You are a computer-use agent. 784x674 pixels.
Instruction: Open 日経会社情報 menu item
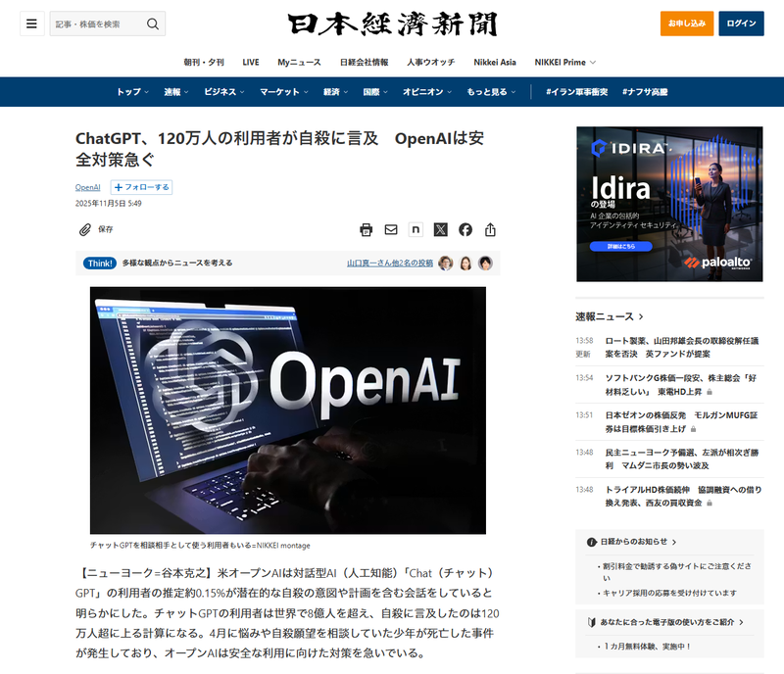364,62
